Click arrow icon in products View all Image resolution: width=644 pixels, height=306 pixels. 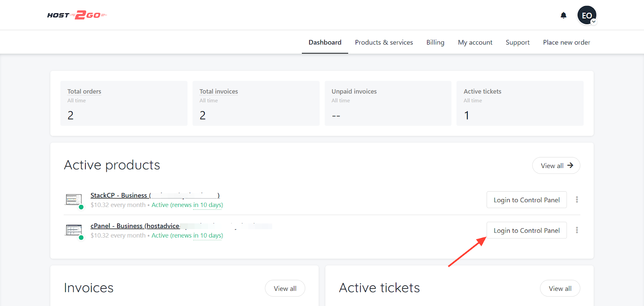click(x=570, y=165)
